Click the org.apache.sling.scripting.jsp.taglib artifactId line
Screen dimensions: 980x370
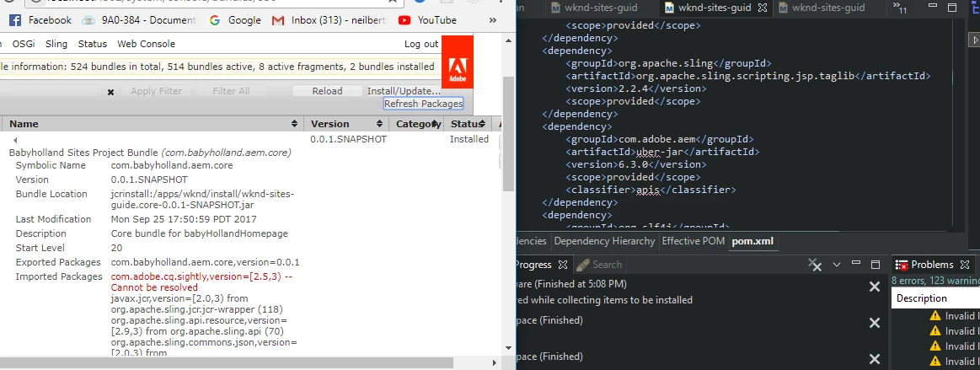coord(748,76)
